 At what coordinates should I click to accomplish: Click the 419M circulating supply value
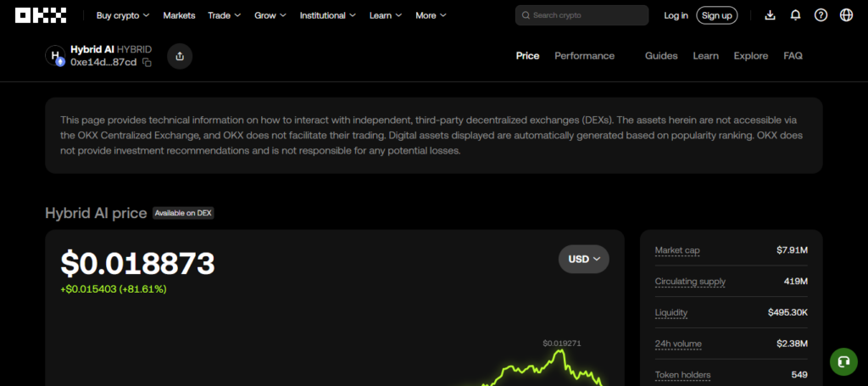tap(795, 282)
